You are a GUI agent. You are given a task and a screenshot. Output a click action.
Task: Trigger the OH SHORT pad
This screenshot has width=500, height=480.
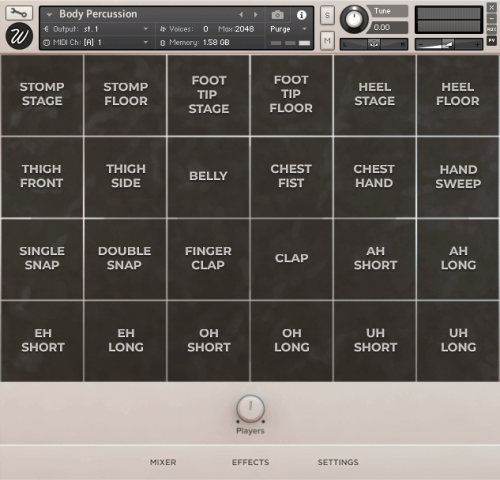208,341
